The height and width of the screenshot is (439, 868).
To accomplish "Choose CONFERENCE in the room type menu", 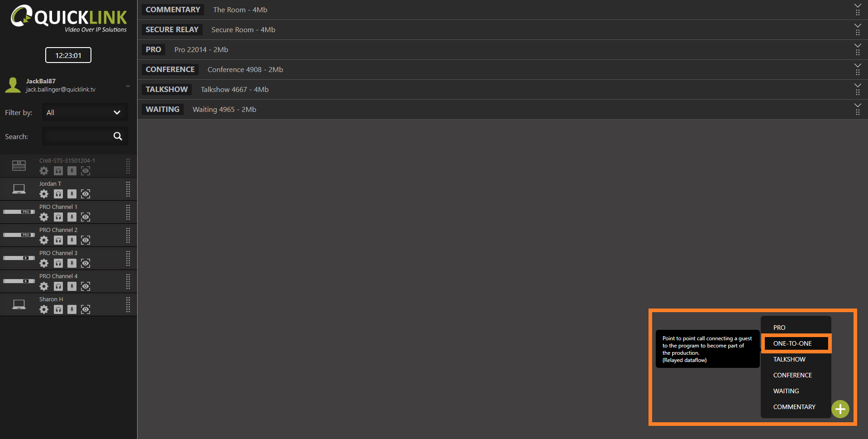I will [792, 375].
